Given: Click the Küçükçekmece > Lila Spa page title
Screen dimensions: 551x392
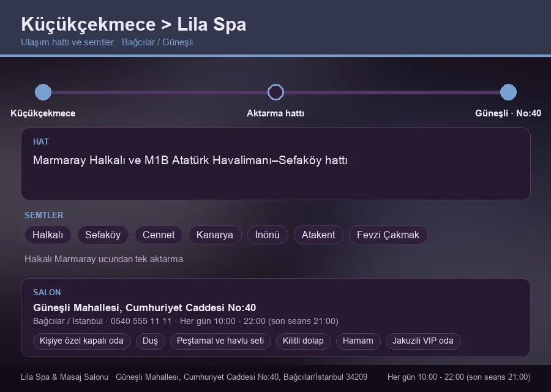Looking at the screenshot, I should point(133,24).
